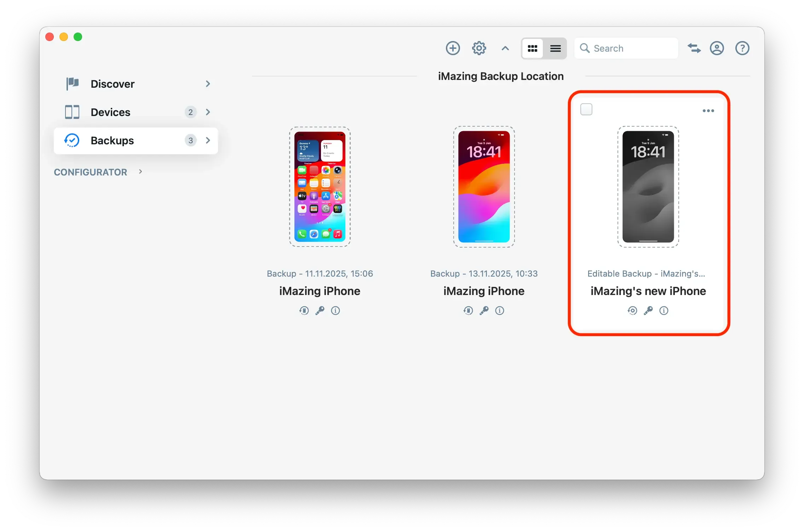This screenshot has height=532, width=804.
Task: Click the backup password key icon under iMazing iPhone
Action: [320, 311]
